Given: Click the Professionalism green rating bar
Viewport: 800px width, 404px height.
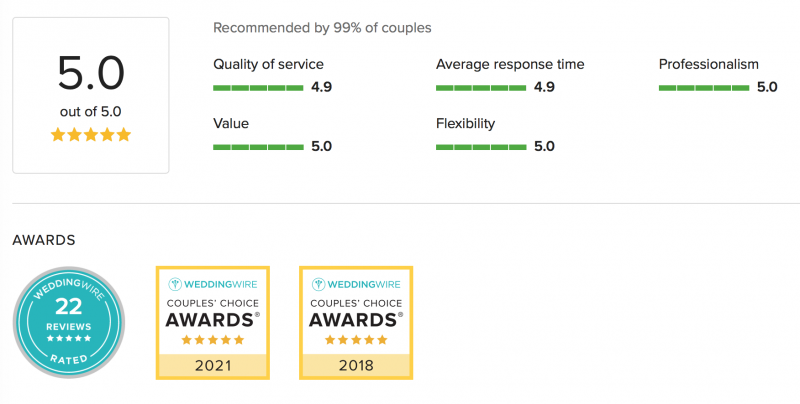Looking at the screenshot, I should click(x=704, y=88).
